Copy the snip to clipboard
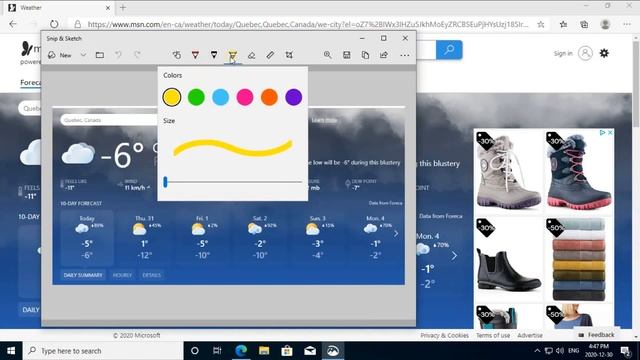The height and width of the screenshot is (360, 640). tap(365, 55)
